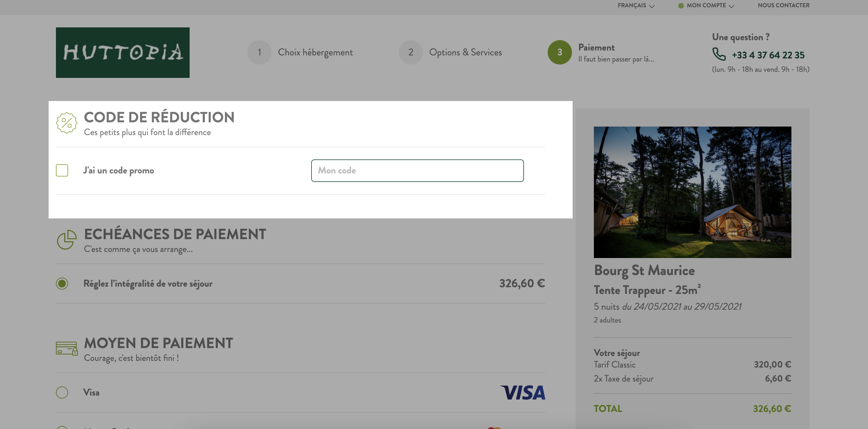Open the Tente Trappeur photo thumbnail

(x=692, y=192)
